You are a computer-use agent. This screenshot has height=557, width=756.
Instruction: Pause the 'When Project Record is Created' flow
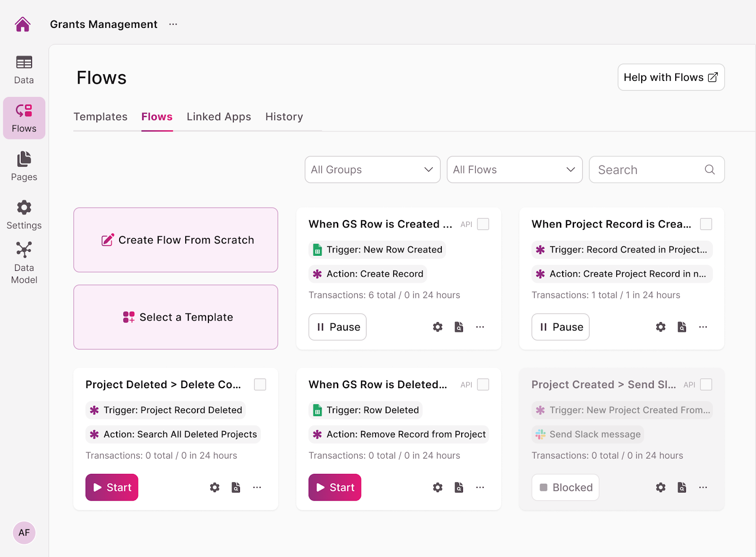coord(560,327)
